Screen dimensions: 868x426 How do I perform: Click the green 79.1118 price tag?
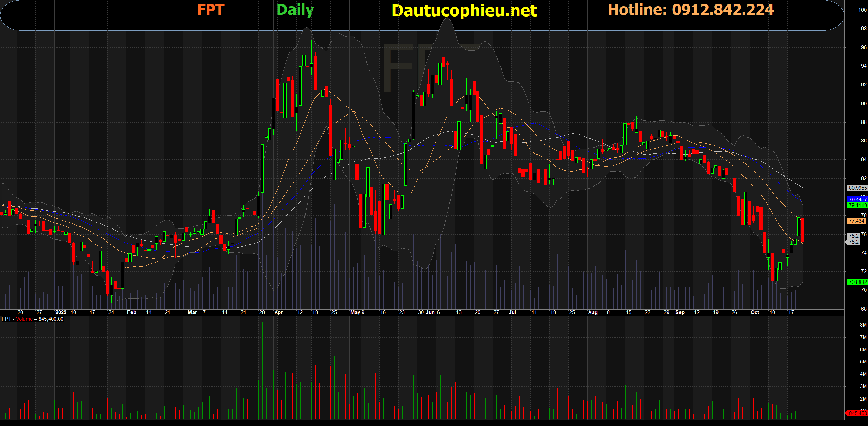pyautogui.click(x=857, y=205)
